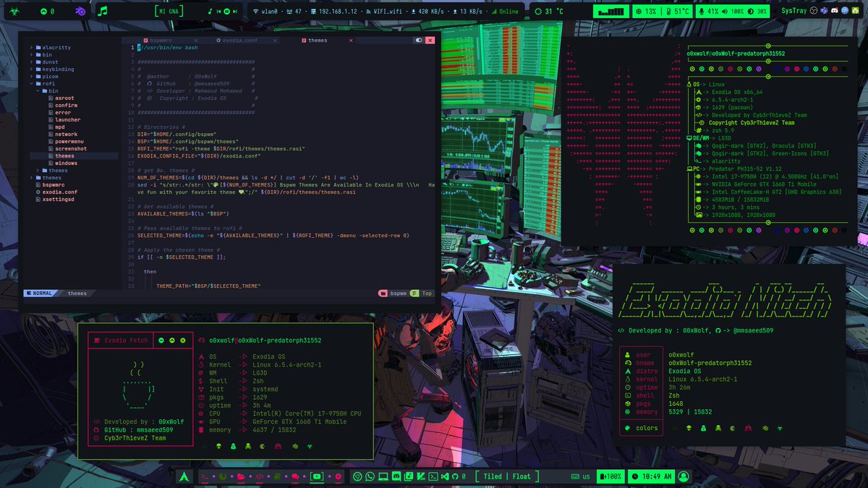Open the file manager workspace icon in dock
The image size is (868, 488).
click(242, 477)
